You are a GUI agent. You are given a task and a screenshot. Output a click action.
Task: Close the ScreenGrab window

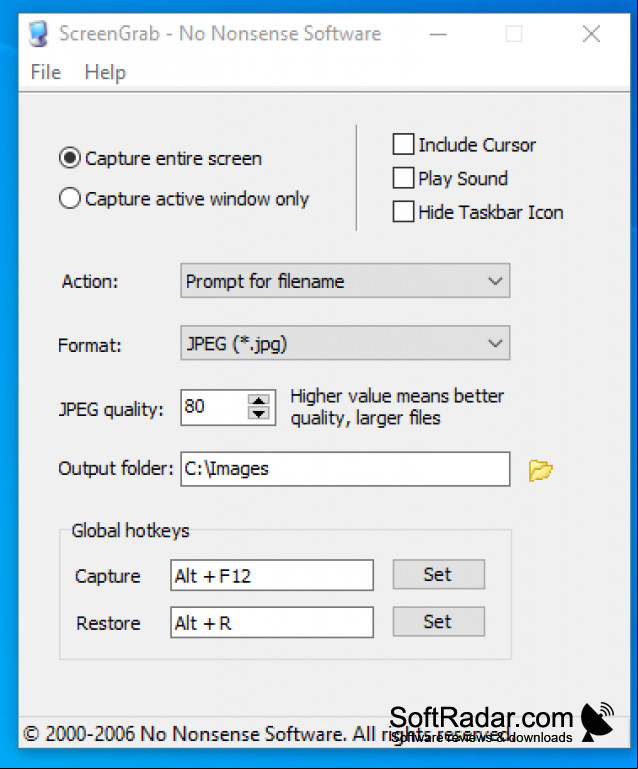(x=591, y=34)
